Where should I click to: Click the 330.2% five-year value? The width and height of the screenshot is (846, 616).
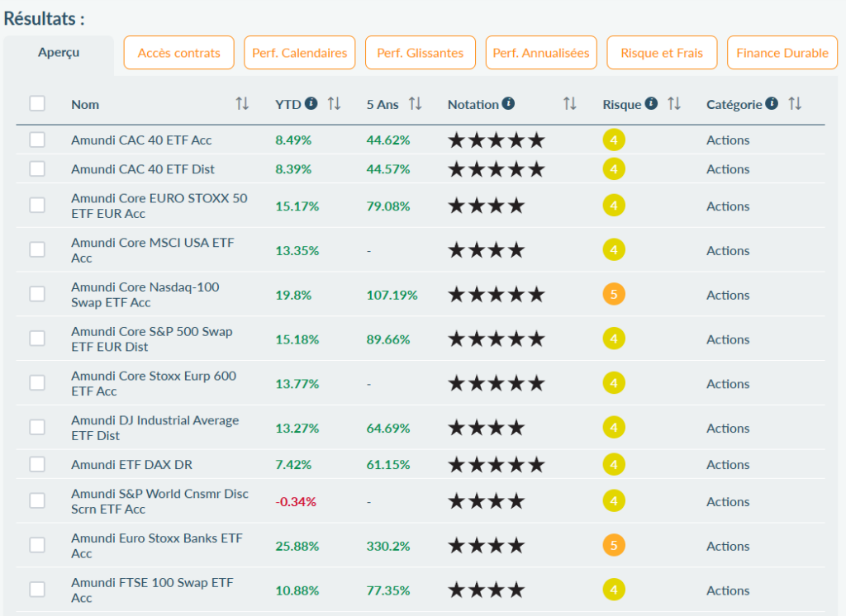point(388,546)
